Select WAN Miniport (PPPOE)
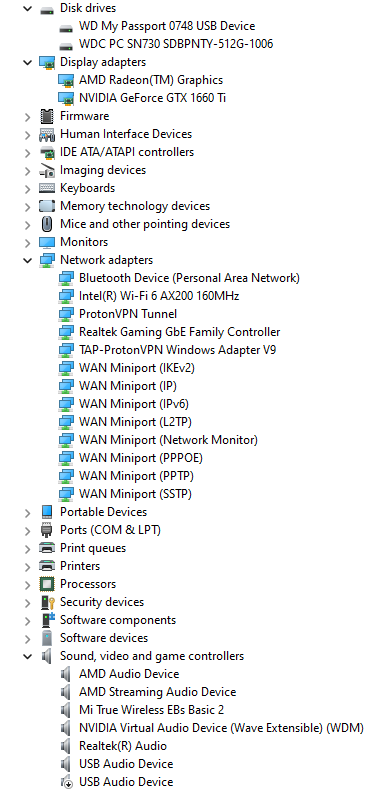Viewport: 370px width, 791px height. (x=141, y=458)
